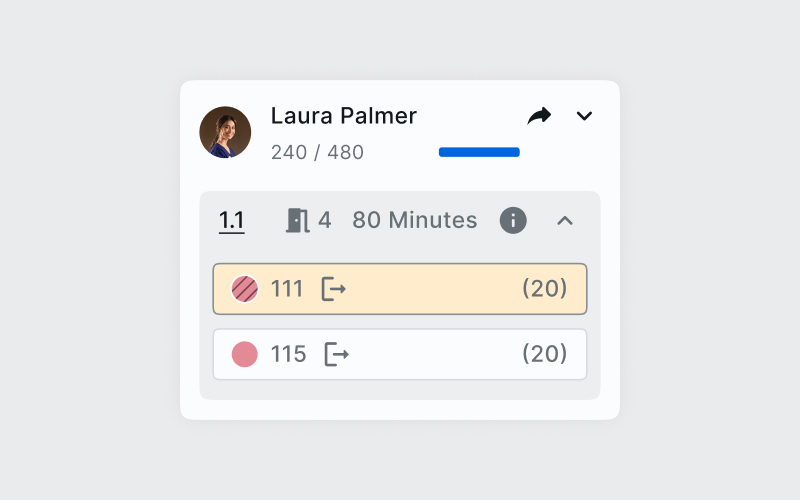Click the exit icon in room 115 row

click(337, 354)
